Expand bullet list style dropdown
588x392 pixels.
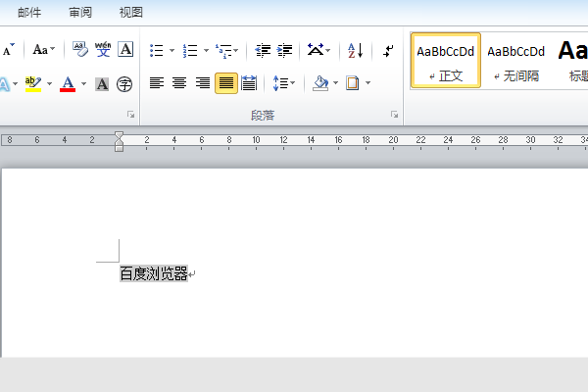click(171, 50)
